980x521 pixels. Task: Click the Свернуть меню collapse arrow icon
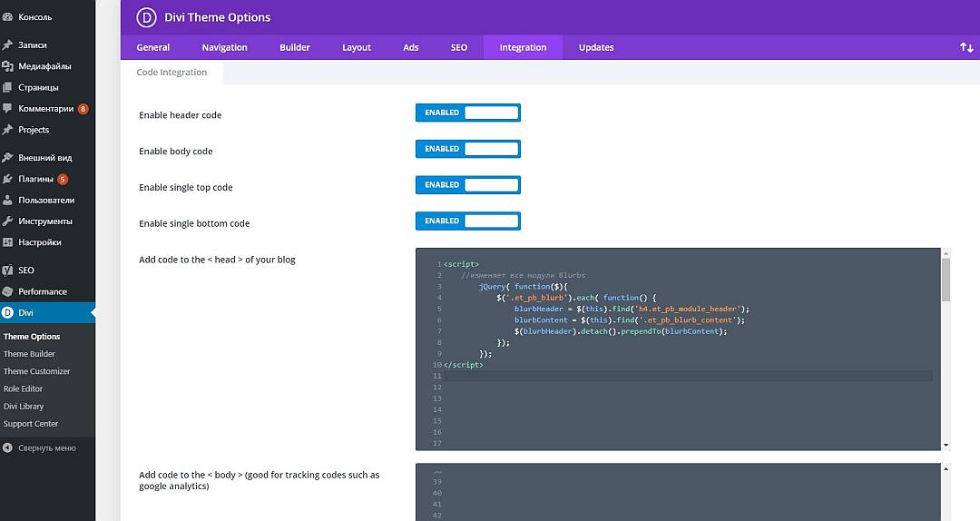coord(7,447)
